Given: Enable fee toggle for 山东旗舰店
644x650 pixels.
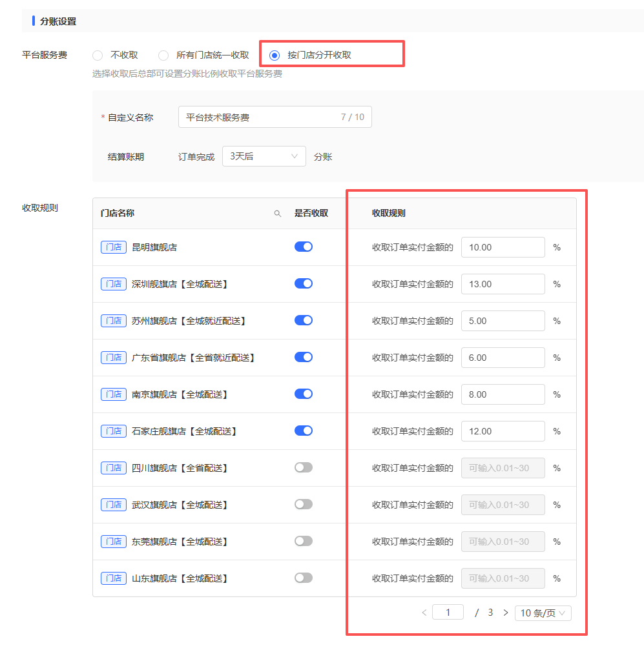Looking at the screenshot, I should coord(303,578).
